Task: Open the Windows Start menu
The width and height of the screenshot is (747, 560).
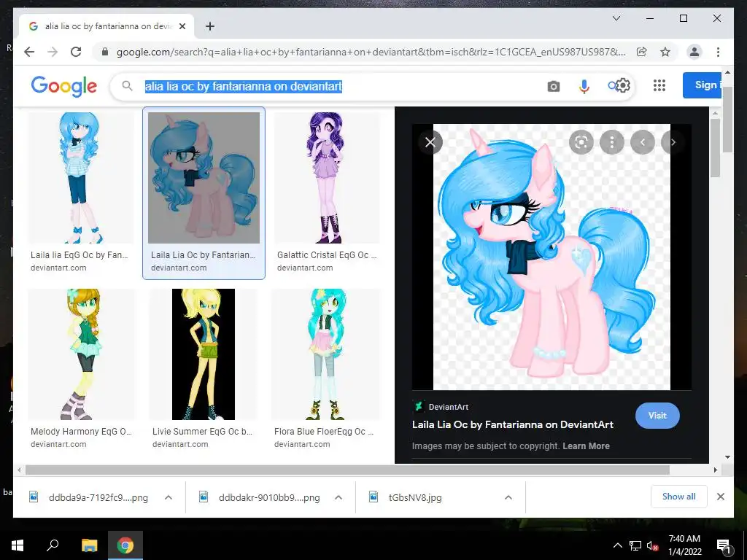Action: [18, 545]
